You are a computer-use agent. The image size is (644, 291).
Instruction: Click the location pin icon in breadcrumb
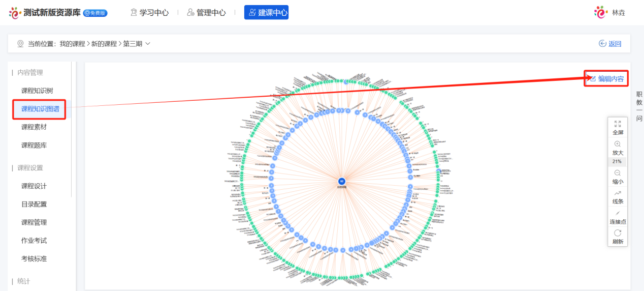[x=20, y=44]
